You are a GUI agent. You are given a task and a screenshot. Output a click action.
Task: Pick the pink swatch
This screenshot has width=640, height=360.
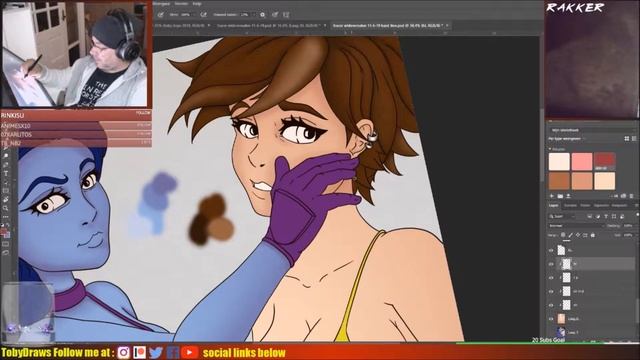click(582, 161)
